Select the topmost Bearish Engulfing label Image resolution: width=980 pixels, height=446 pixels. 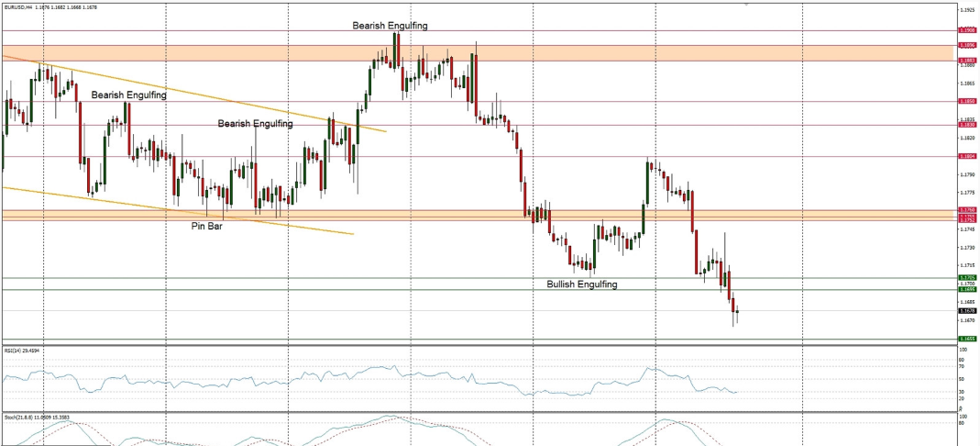pos(390,26)
